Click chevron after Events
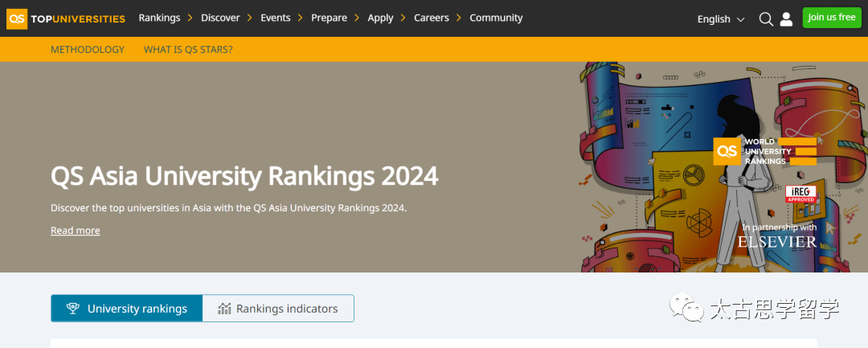Image resolution: width=868 pixels, height=348 pixels. click(x=300, y=18)
